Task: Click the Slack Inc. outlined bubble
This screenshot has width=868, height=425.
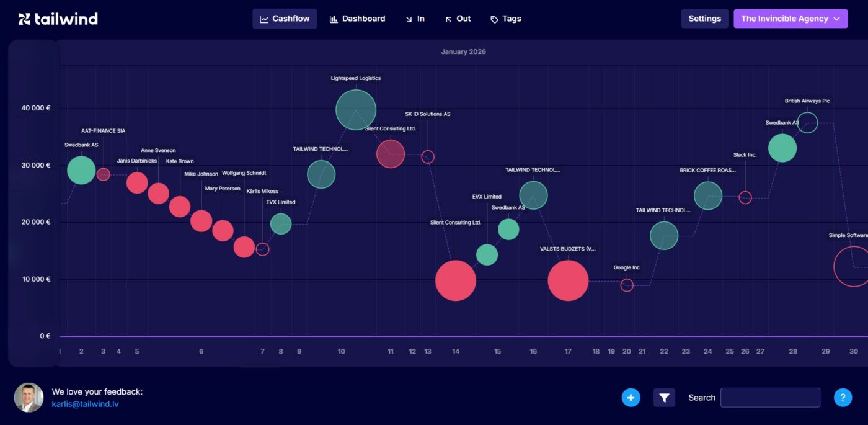Action: pyautogui.click(x=745, y=197)
